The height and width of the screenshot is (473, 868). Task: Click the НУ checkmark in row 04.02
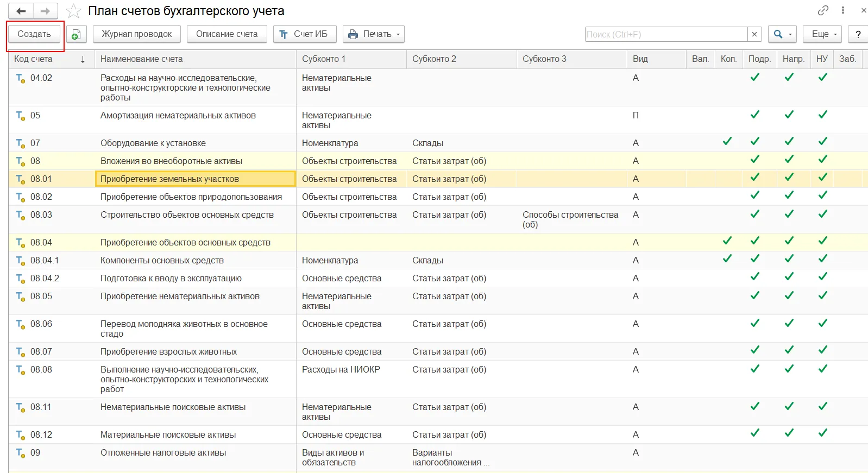pos(823,77)
